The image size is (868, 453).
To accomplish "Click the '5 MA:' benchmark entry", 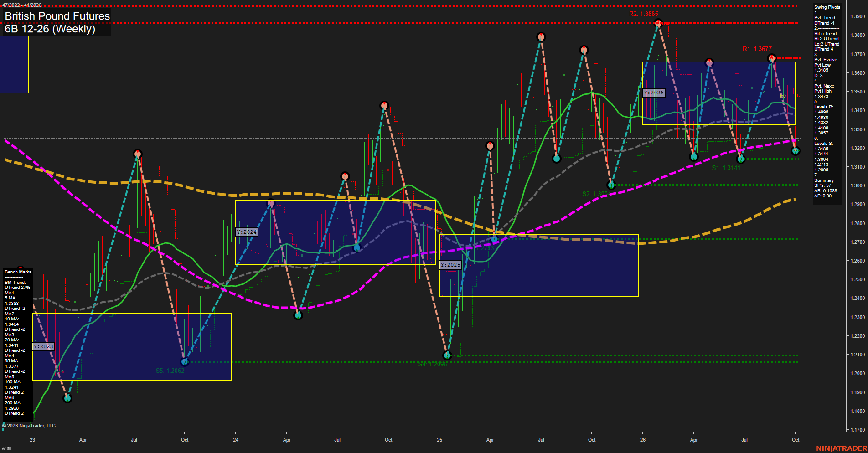I will [x=10, y=298].
